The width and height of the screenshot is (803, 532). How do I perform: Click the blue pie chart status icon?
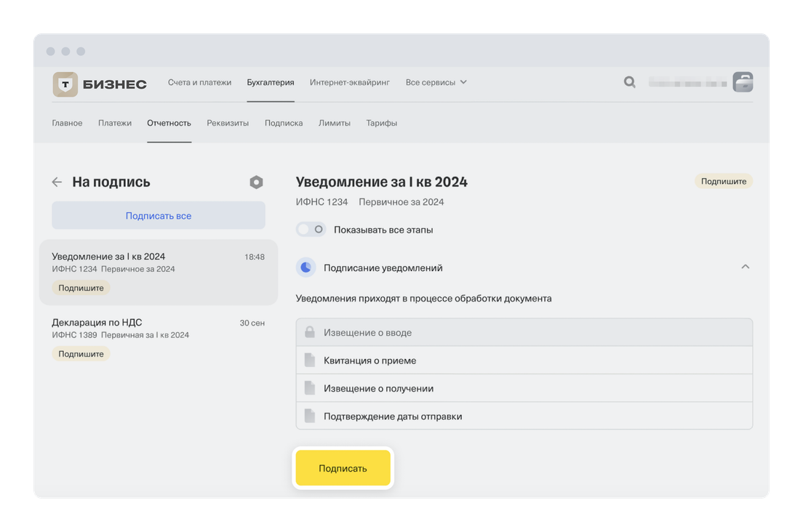click(x=305, y=267)
